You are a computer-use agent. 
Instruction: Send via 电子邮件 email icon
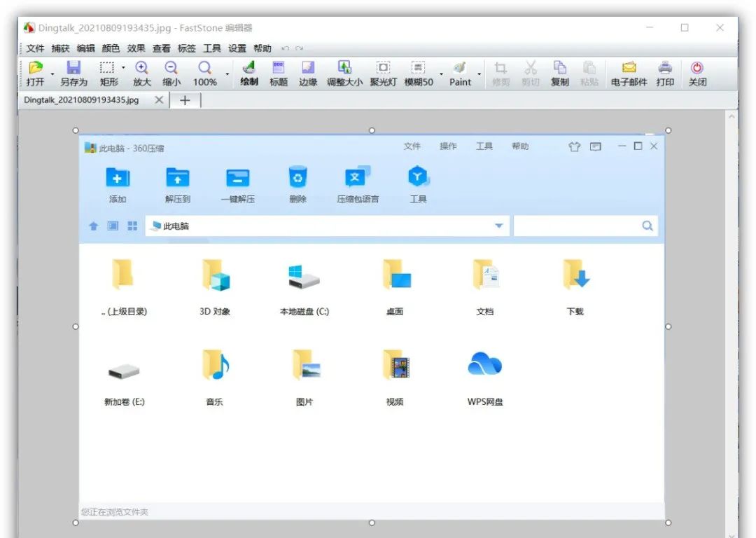628,74
